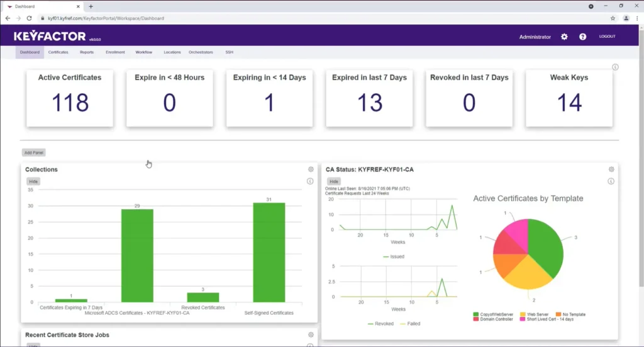Viewport: 644px width, 347px height.
Task: Click the Certificates Expiring in 7 Days bar
Action: pyautogui.click(x=71, y=300)
